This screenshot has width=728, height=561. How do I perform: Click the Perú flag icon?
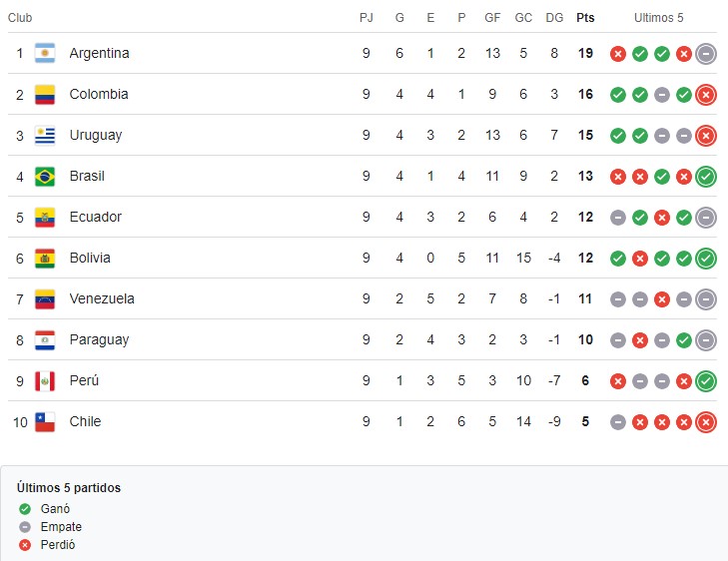click(x=45, y=380)
